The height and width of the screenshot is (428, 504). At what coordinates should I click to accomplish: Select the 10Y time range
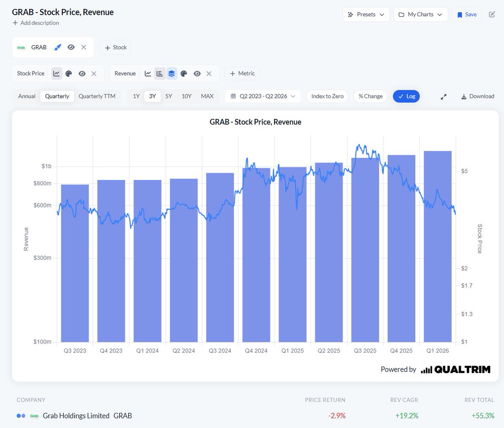click(186, 96)
